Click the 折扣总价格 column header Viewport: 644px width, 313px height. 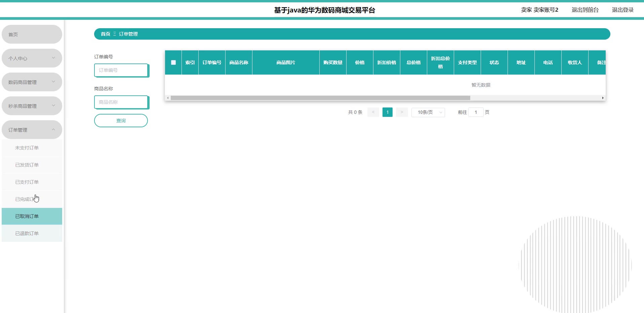pos(440,62)
